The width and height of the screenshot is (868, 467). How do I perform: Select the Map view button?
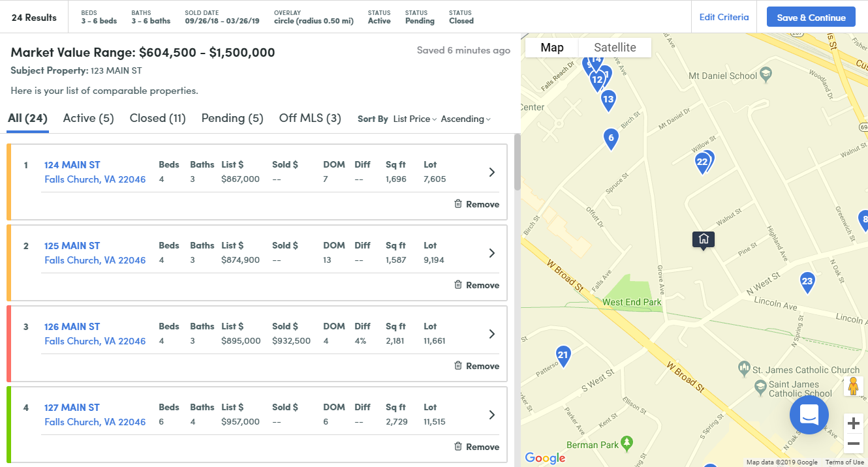(x=552, y=48)
